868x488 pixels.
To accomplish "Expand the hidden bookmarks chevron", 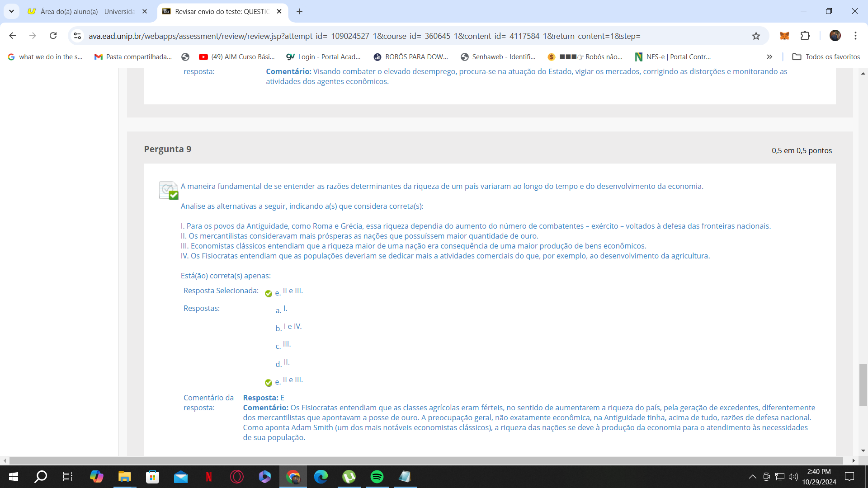I will click(769, 57).
